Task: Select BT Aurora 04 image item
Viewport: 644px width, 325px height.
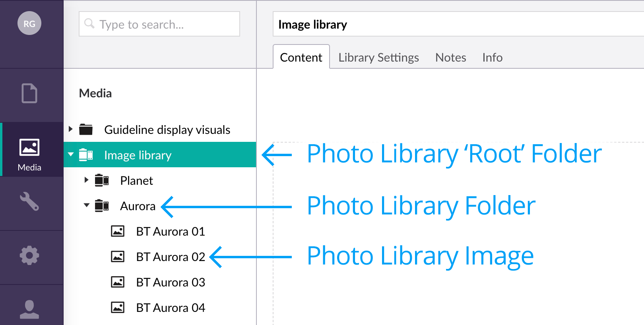Action: point(171,308)
